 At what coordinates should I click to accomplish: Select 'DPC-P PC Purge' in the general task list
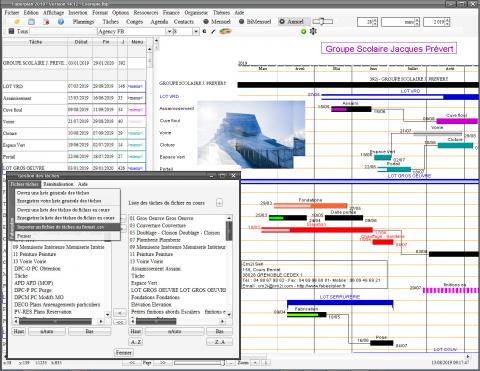click(58, 290)
